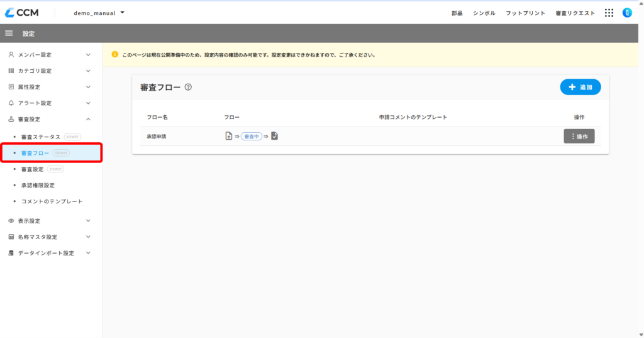Open フットプリント in the top navigation
Viewport: 644px width, 338px height.
(525, 13)
